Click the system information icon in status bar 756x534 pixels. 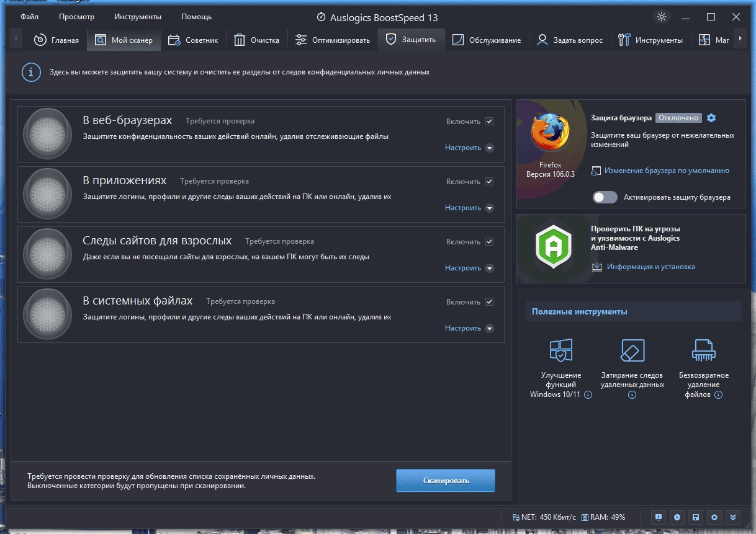658,517
